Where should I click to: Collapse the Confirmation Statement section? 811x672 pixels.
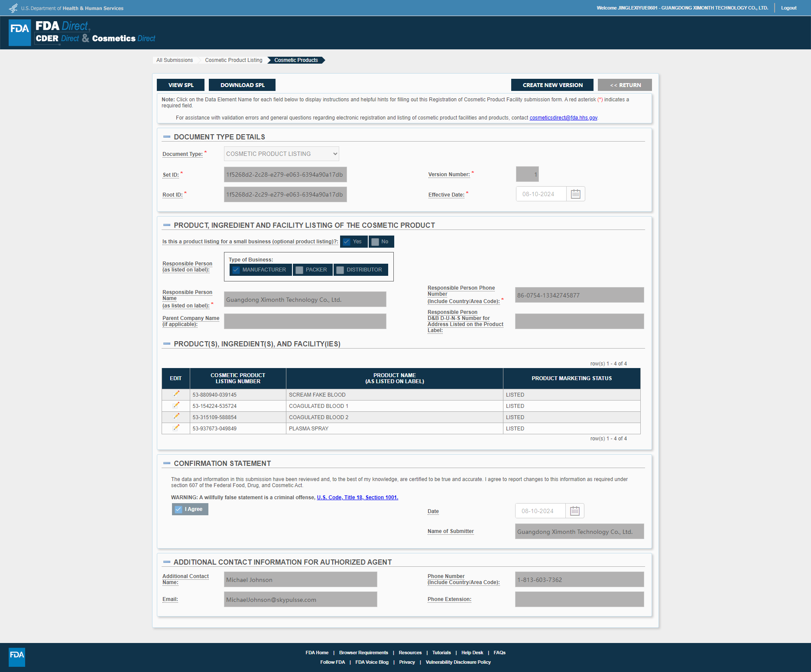pyautogui.click(x=167, y=463)
